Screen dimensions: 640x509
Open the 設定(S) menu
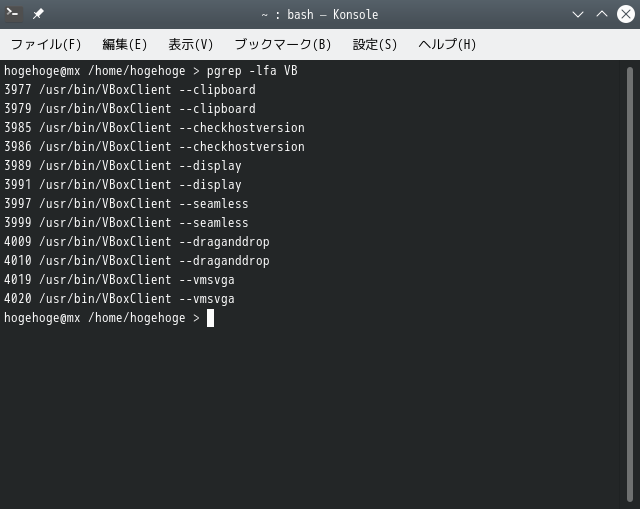[x=375, y=44]
